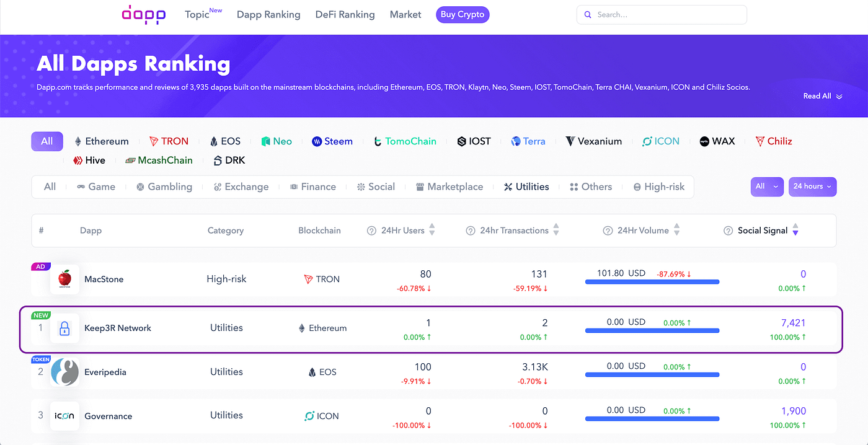Click the 7,421 Social Signal value
This screenshot has width=868, height=445.
793,323
